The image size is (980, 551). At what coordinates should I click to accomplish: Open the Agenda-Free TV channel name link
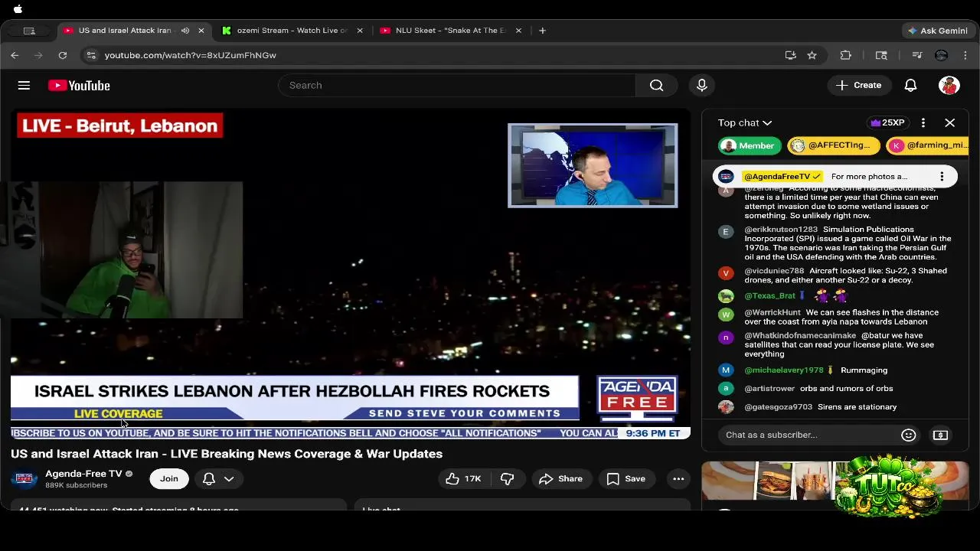pos(83,474)
